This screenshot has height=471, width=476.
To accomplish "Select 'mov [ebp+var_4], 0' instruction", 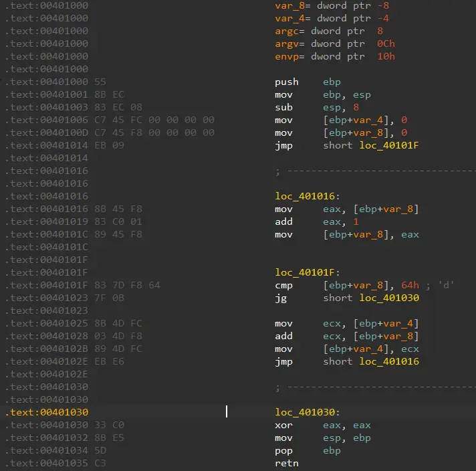I will pyautogui.click(x=341, y=120).
